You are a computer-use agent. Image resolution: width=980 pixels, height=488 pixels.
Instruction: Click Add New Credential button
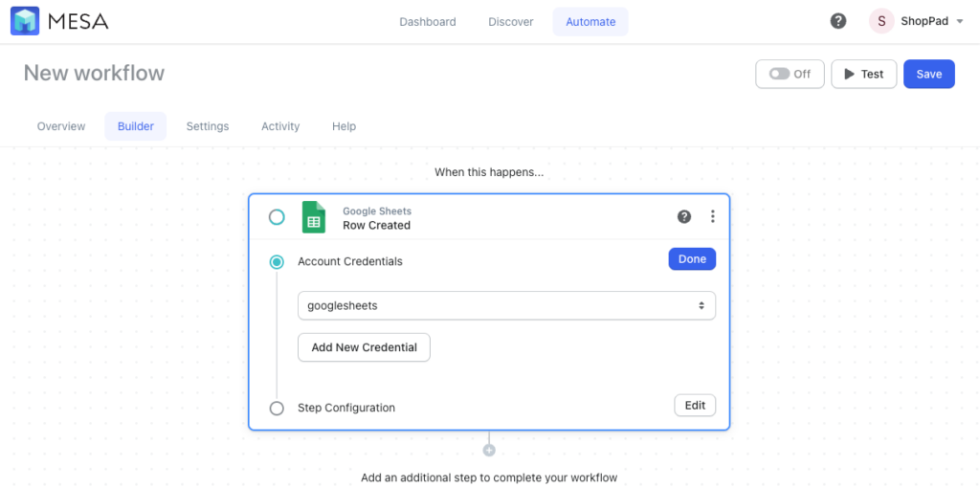tap(364, 347)
